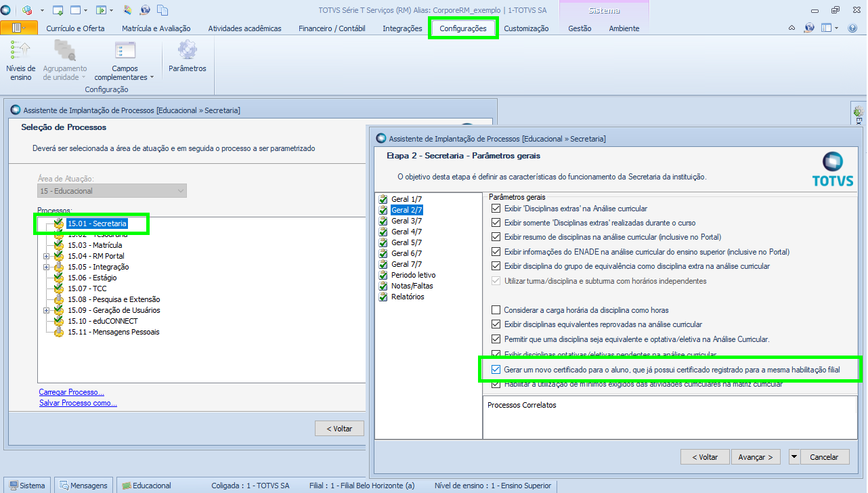Open the orange application menu button

pyautogui.click(x=18, y=28)
